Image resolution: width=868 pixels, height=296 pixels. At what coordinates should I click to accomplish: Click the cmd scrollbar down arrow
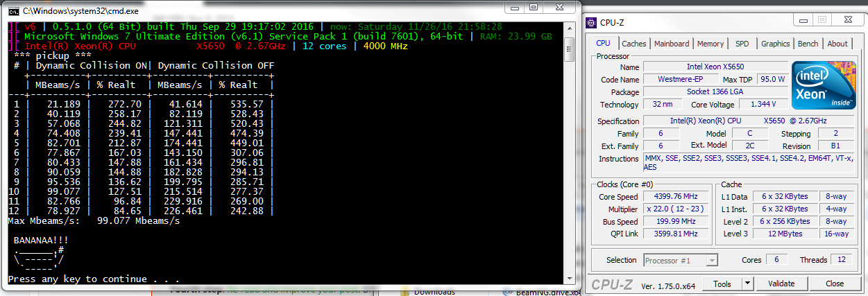(x=569, y=279)
